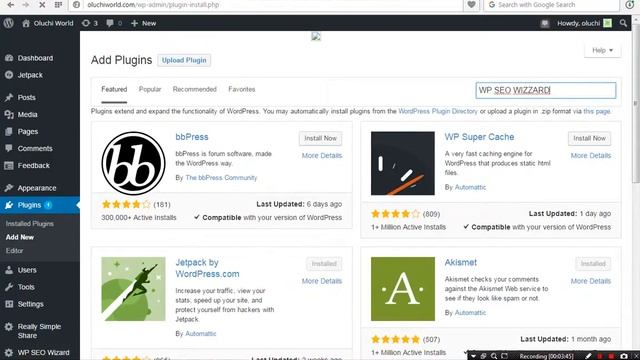Follow the 'this page' upload link
640x360 pixels.
tap(597, 111)
